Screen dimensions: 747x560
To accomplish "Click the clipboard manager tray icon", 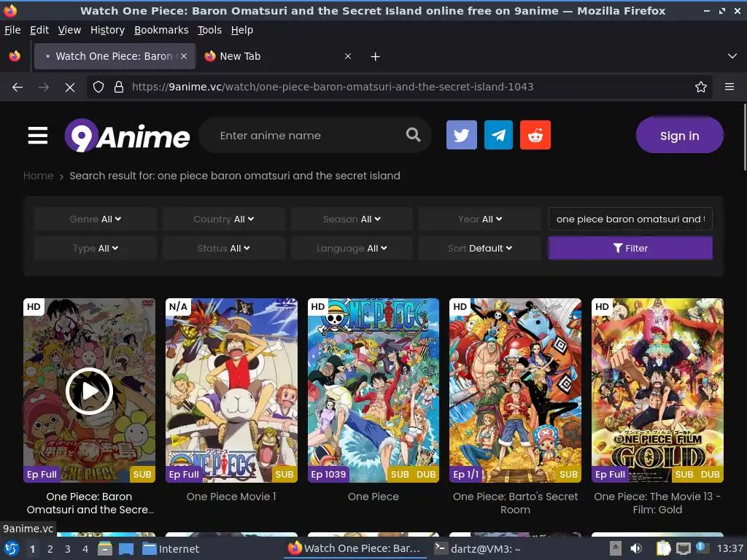I will point(662,548).
